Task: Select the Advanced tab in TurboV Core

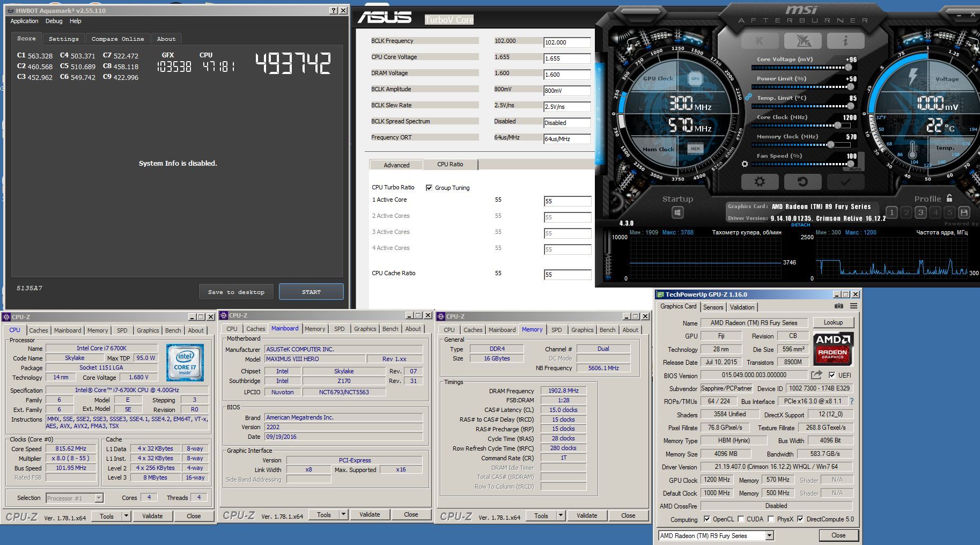Action: (x=396, y=165)
